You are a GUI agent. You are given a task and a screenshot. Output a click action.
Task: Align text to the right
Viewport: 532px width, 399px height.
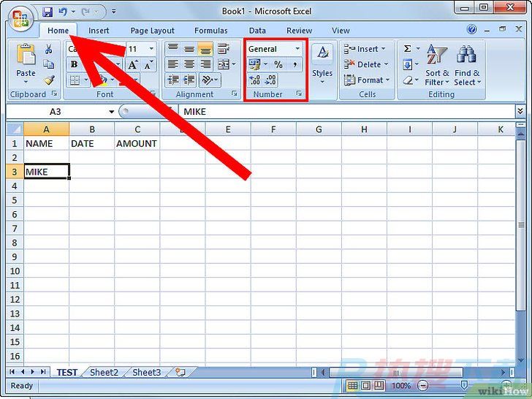point(205,64)
